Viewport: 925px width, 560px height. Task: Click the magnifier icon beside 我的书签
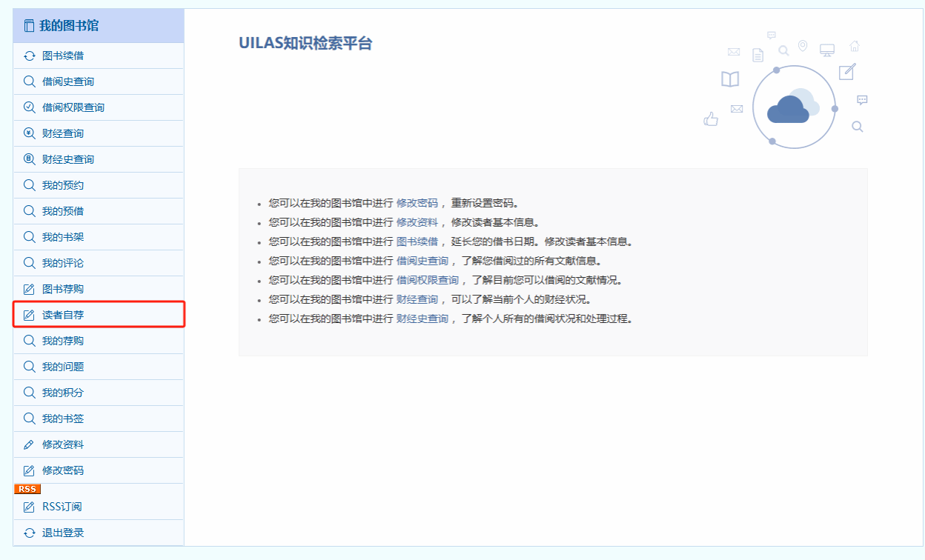pos(30,419)
